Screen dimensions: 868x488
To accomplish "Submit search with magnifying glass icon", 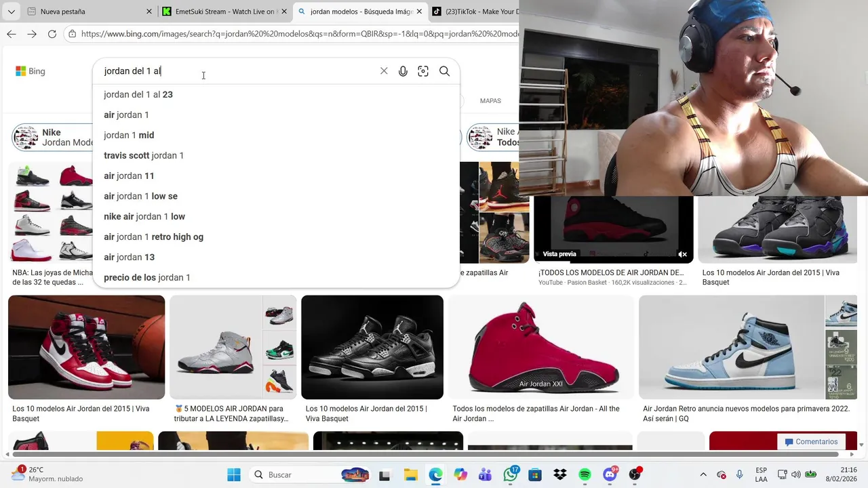I will coord(444,71).
